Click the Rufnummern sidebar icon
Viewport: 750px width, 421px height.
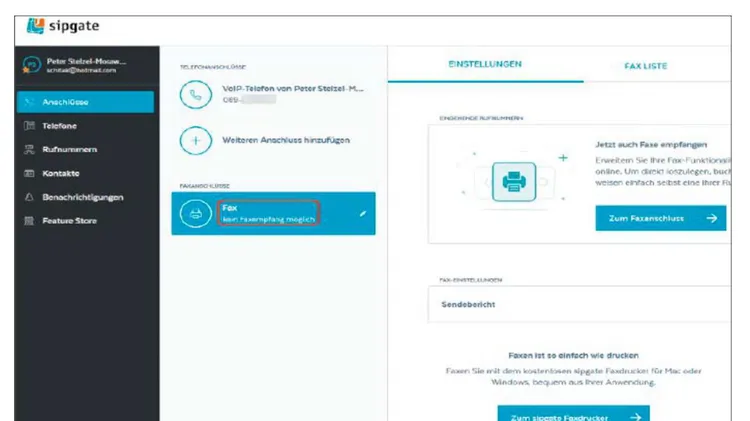point(29,149)
